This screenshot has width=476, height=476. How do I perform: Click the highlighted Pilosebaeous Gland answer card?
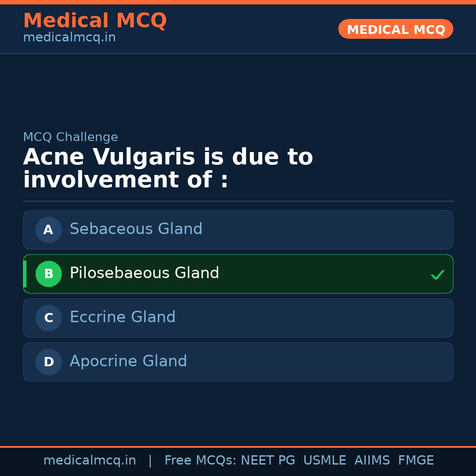[x=238, y=274]
